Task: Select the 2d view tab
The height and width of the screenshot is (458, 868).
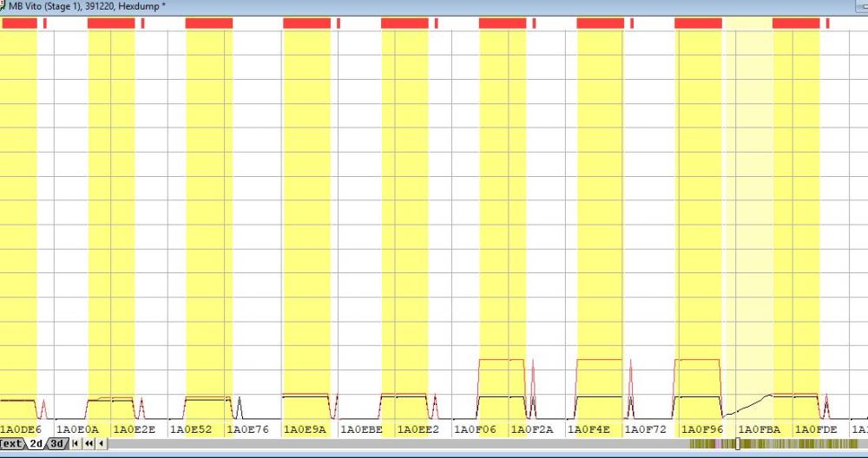Action: pyautogui.click(x=36, y=444)
